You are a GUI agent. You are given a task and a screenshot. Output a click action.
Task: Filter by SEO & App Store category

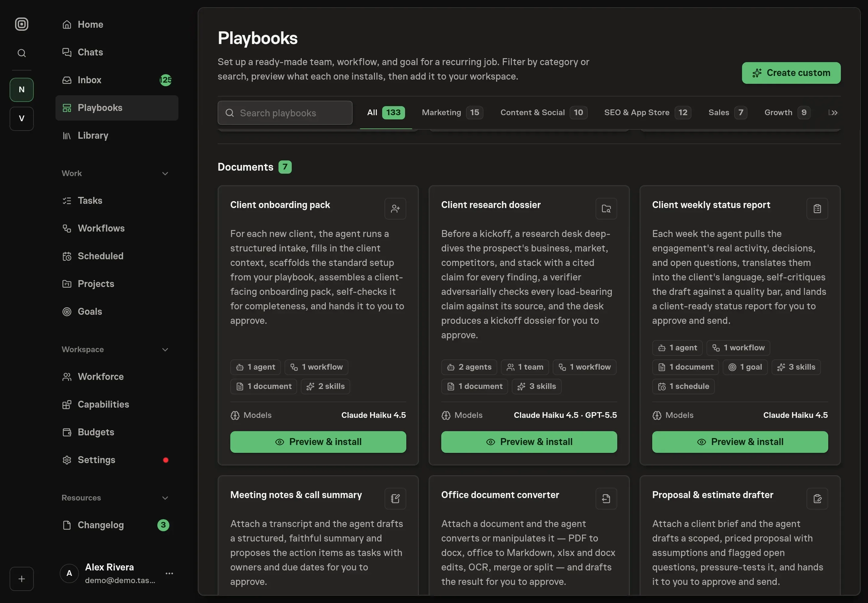(x=647, y=112)
